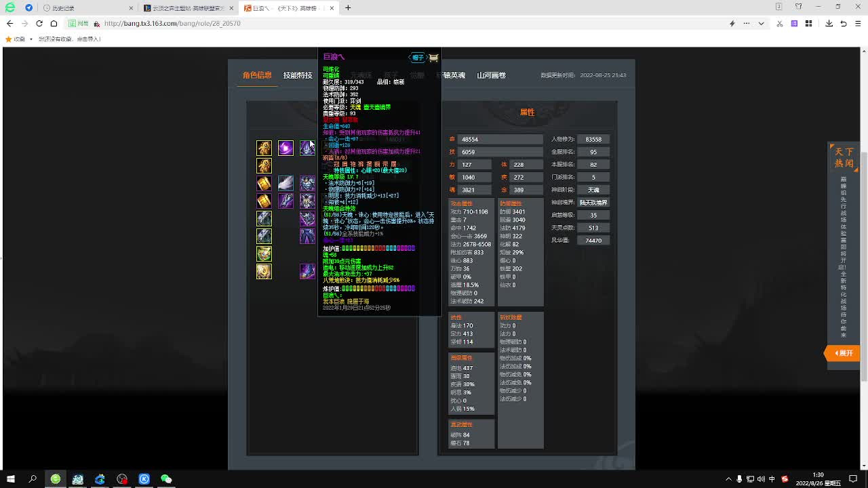Open the address bar ellipsis options
The image size is (868, 488).
[x=747, y=23]
